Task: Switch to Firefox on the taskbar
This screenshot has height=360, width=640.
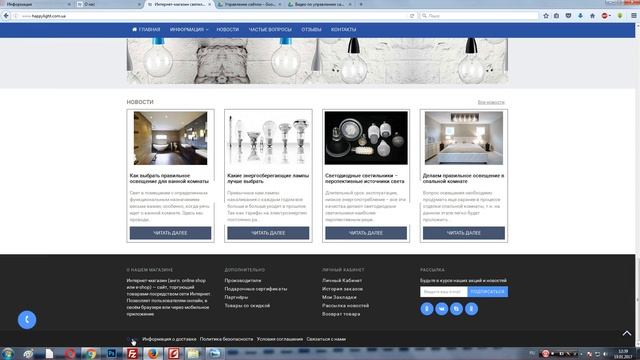Action: (153, 353)
